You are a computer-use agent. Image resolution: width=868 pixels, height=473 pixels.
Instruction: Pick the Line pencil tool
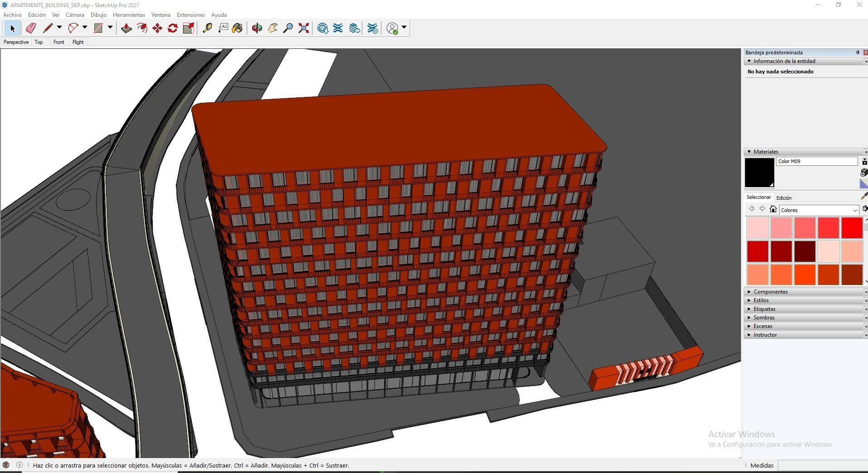coord(48,28)
